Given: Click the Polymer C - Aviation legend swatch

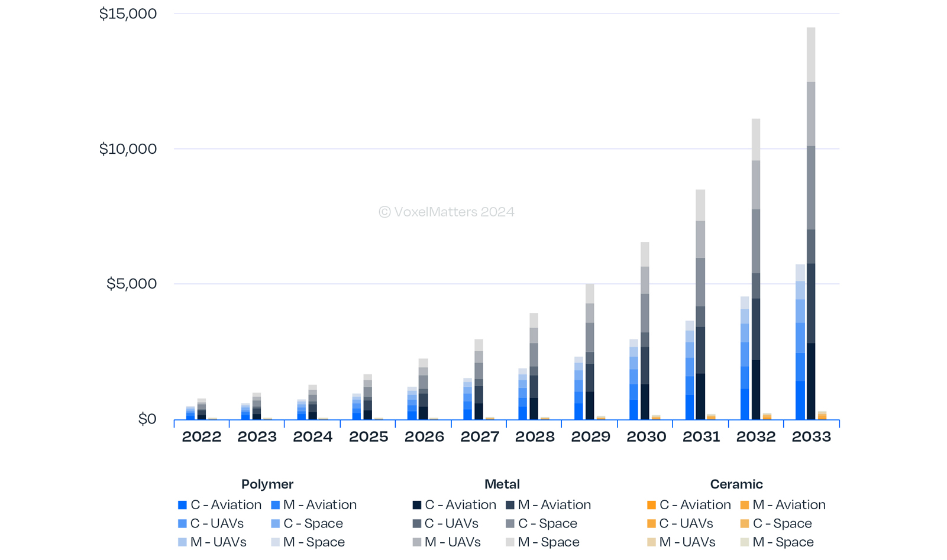Looking at the screenshot, I should pyautogui.click(x=182, y=505).
